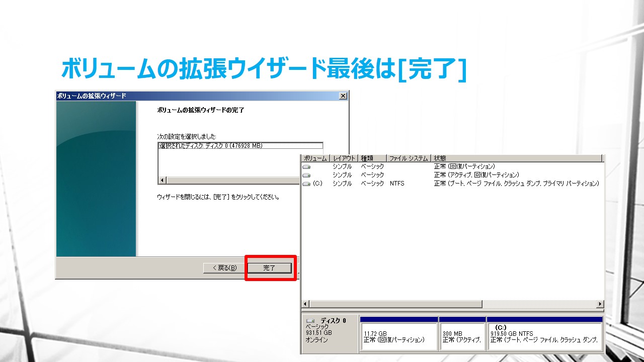Select the drive icon of the アクティブ, 回復パーティション row
This screenshot has height=362, width=644.
point(306,175)
